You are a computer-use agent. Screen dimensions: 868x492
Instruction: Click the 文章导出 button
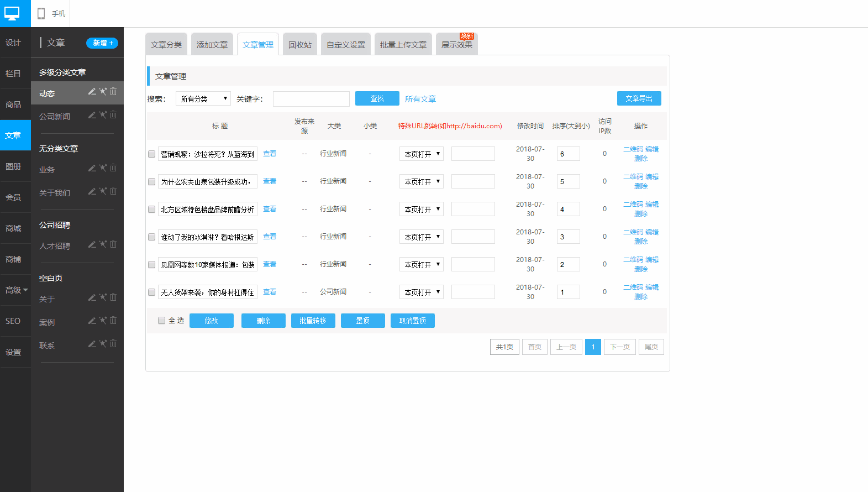coord(639,98)
